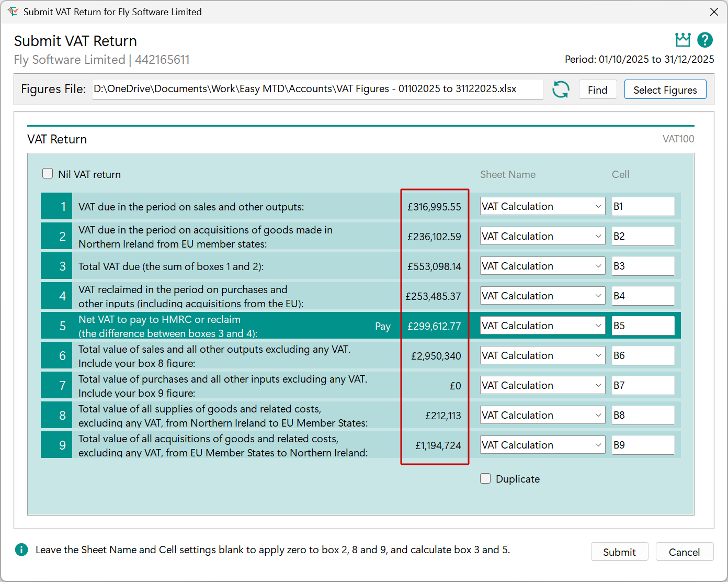Tick the Duplicate checkbox
728x582 pixels.
(x=485, y=478)
